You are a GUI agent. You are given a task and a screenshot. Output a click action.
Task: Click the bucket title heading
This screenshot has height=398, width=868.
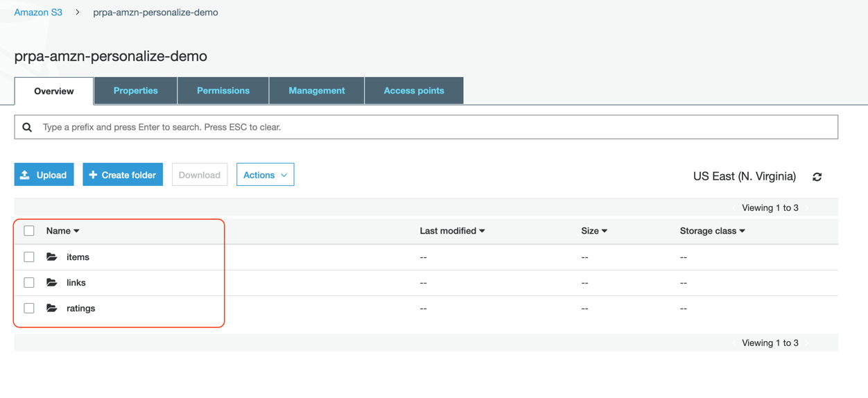[x=111, y=56]
